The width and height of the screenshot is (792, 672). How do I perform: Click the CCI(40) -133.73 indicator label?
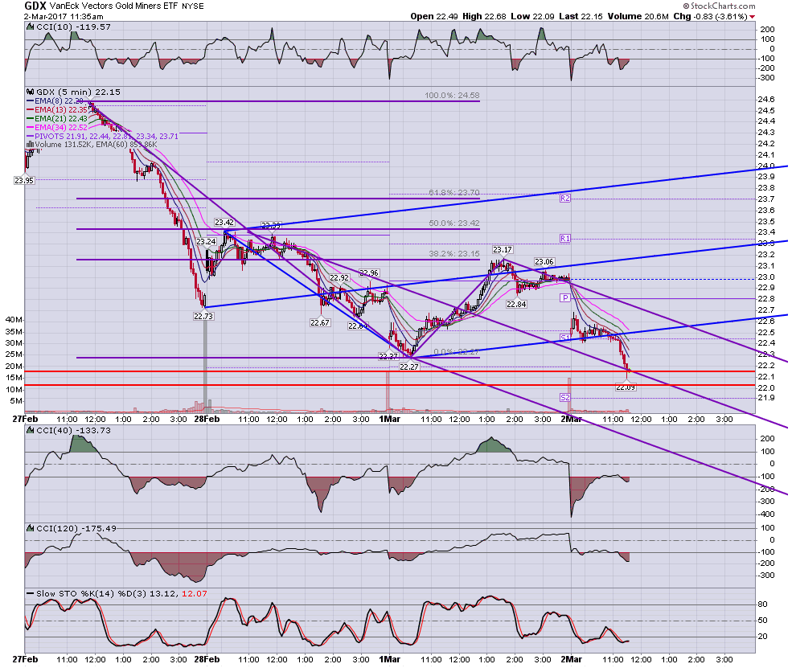(73, 431)
